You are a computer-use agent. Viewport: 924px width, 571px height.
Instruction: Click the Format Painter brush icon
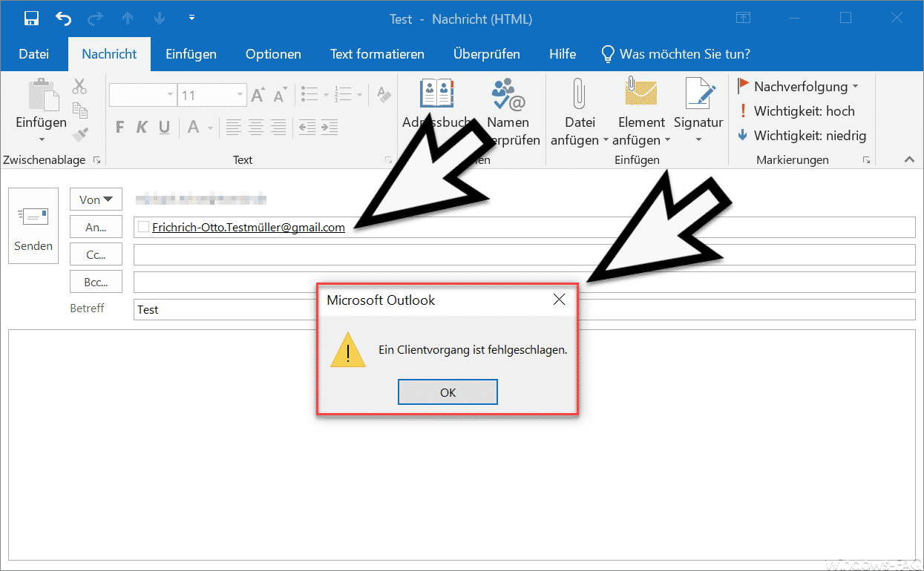(79, 134)
